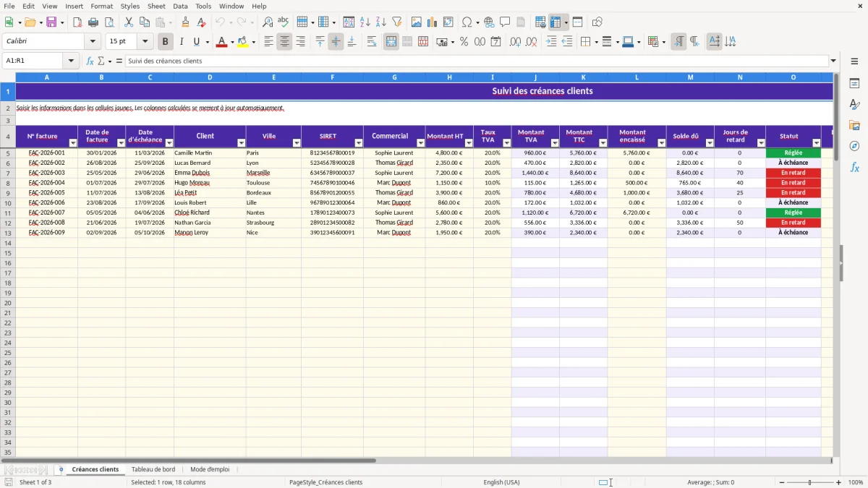Insert a hyperlink
The height and width of the screenshot is (488, 868).
click(489, 22)
